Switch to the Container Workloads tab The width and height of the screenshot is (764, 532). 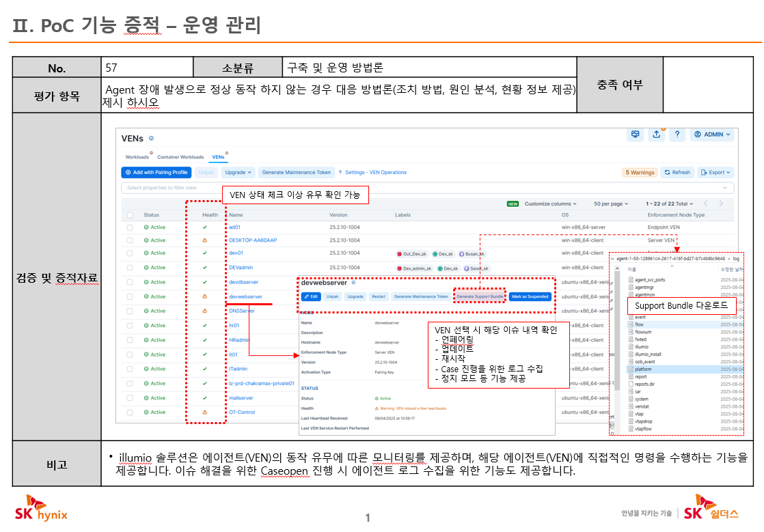pyautogui.click(x=180, y=156)
